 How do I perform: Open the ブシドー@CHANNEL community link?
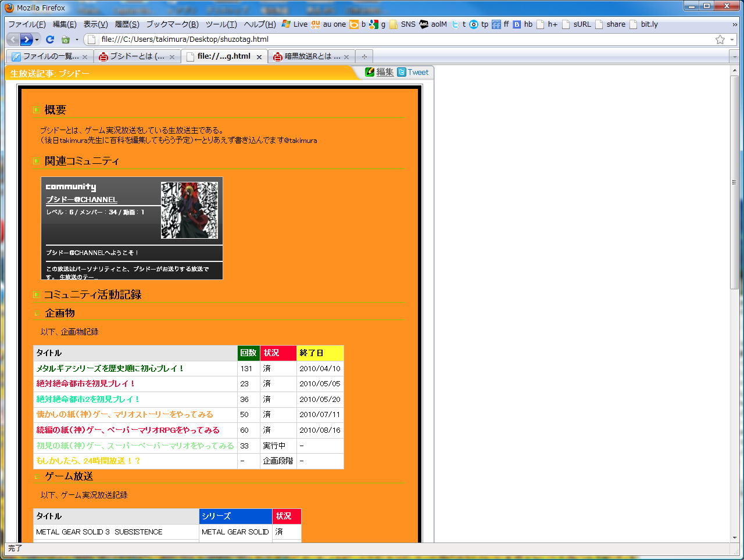point(82,199)
